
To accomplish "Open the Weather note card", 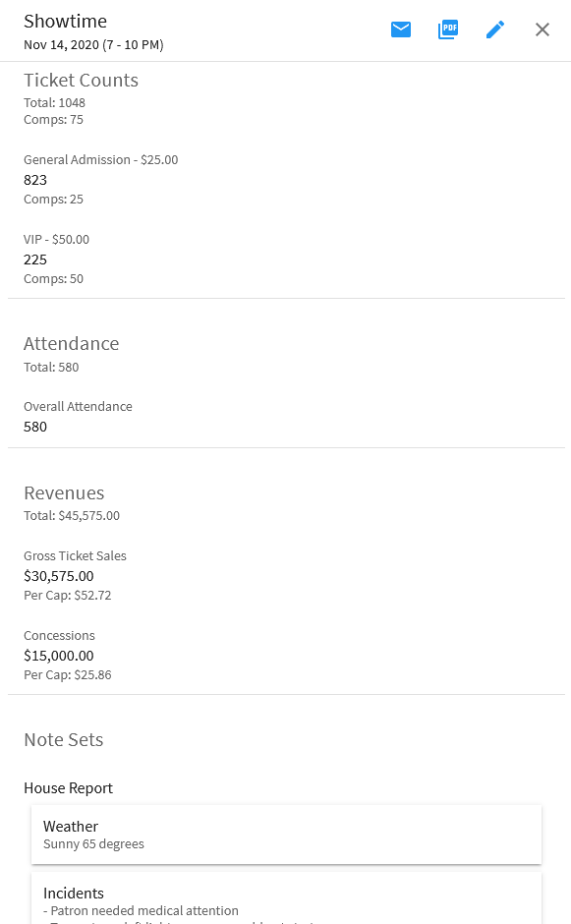I will point(286,835).
